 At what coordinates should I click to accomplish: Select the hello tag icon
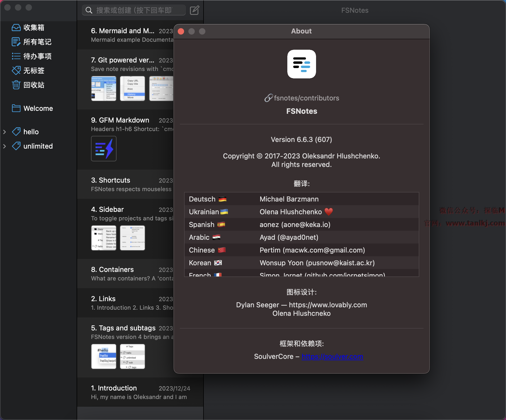pos(16,132)
